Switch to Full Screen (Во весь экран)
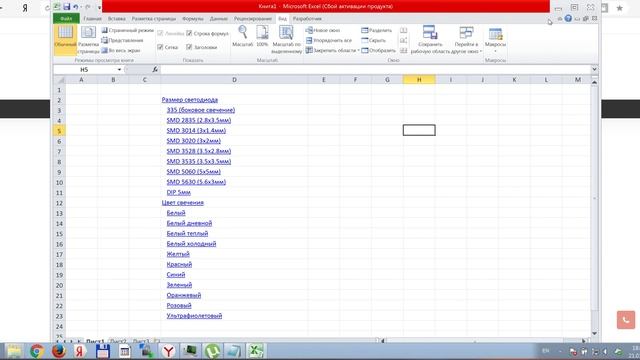640x360 pixels. [x=121, y=51]
